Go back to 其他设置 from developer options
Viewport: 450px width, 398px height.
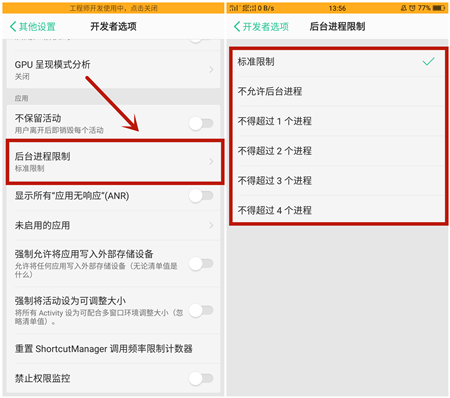coord(33,27)
